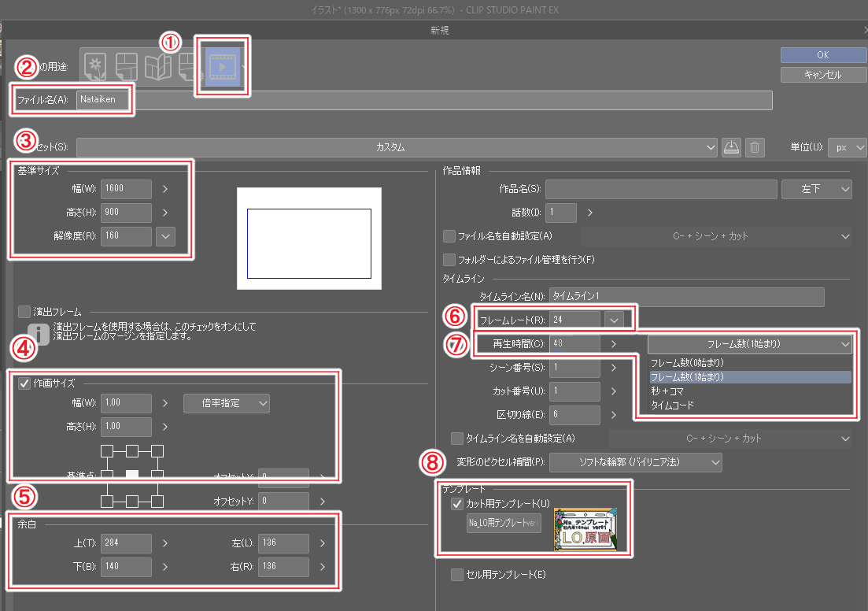The height and width of the screenshot is (611, 868).
Task: Select the Comic project type icon
Action: point(126,67)
